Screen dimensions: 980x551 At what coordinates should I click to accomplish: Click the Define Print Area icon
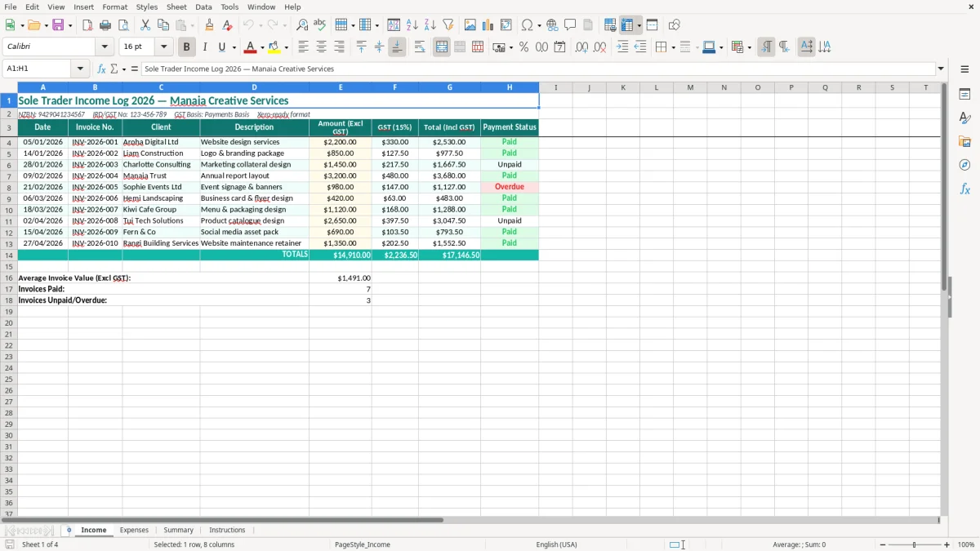coord(610,25)
